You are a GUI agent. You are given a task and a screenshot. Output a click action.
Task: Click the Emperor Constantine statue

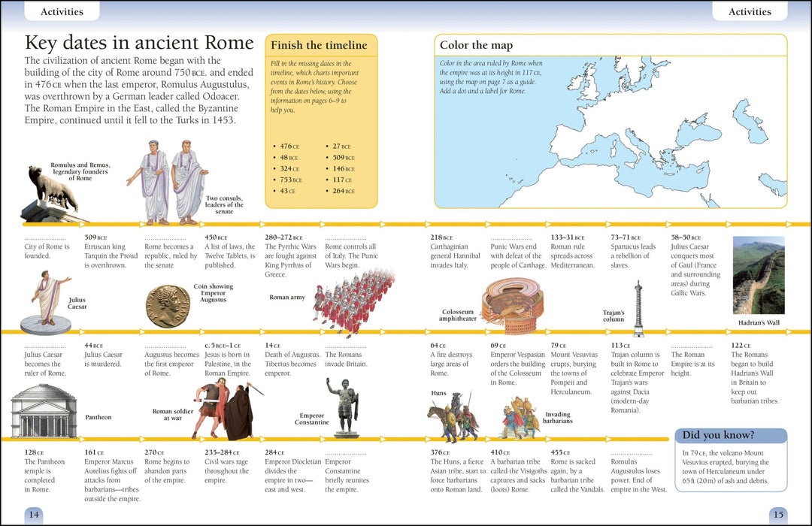tap(344, 407)
